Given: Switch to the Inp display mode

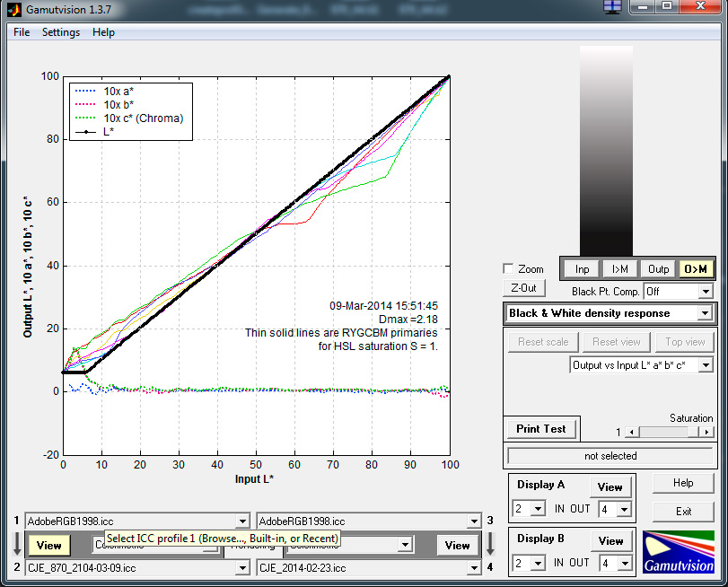Looking at the screenshot, I should point(583,268).
